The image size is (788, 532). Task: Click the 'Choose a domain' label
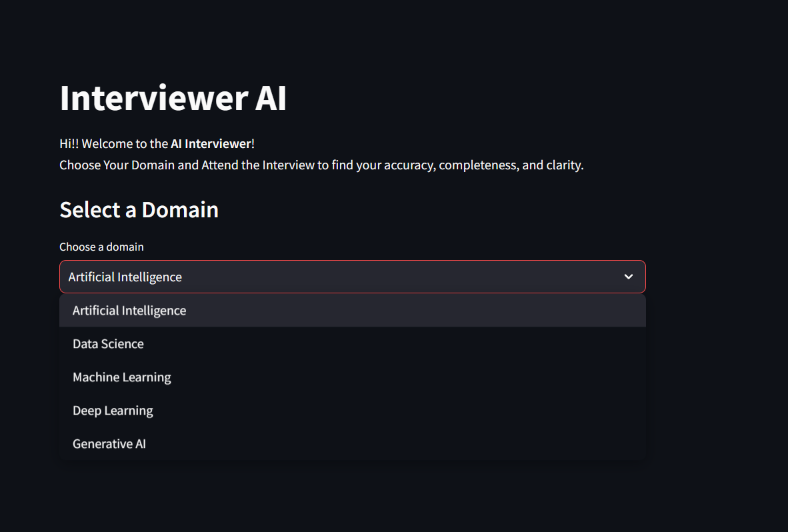(101, 247)
